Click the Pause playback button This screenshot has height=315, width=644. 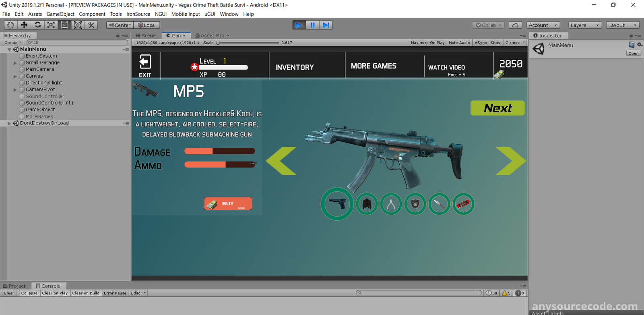[312, 25]
